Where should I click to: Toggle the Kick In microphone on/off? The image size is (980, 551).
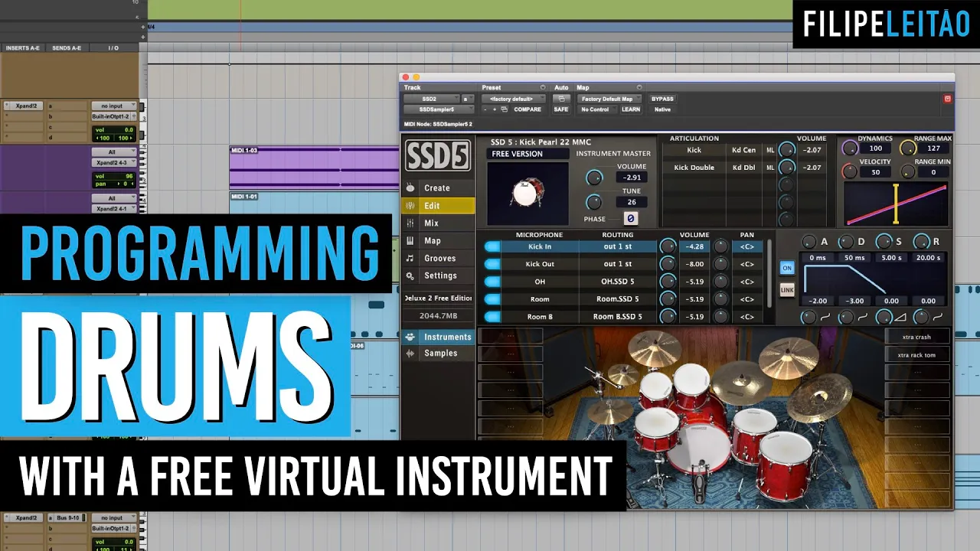tap(492, 246)
